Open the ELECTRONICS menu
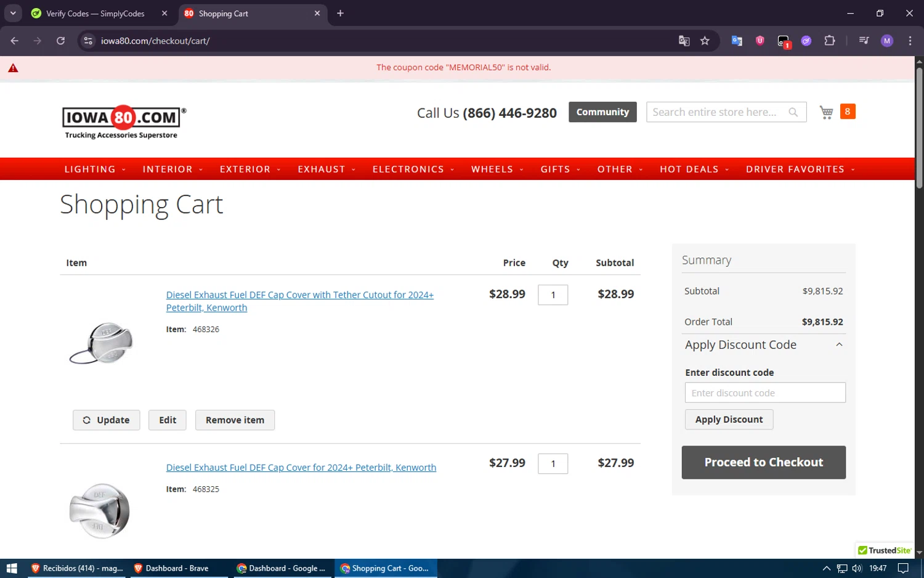This screenshot has height=578, width=924. [413, 169]
